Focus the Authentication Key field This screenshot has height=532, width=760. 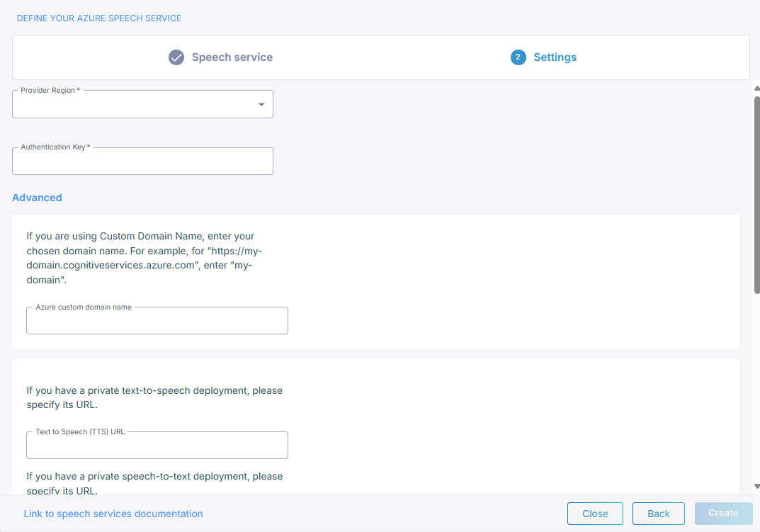click(x=142, y=162)
